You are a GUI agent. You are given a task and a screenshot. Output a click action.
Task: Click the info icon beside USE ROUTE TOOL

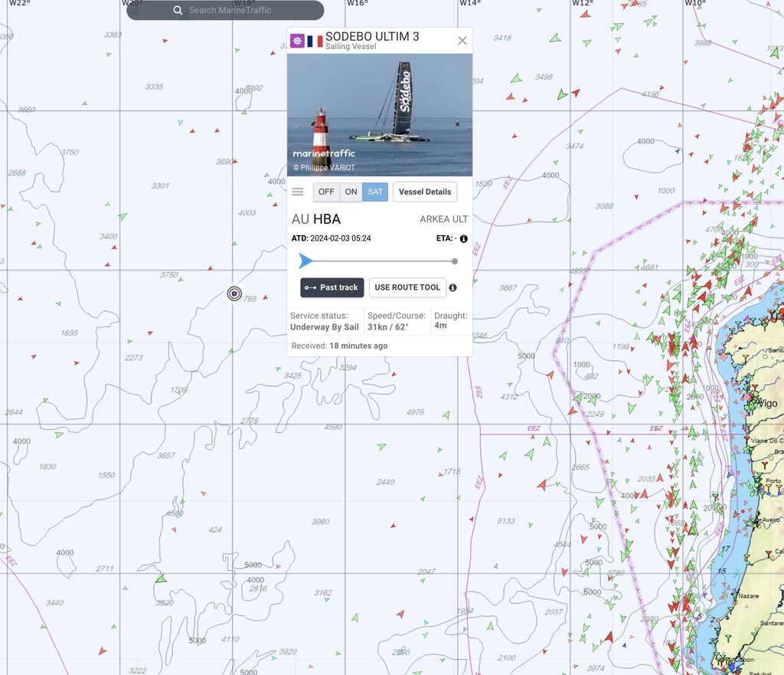pyautogui.click(x=453, y=288)
